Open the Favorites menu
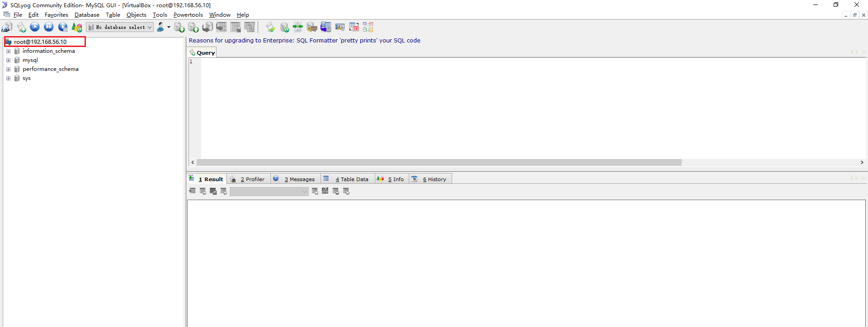Image resolution: width=868 pixels, height=327 pixels. pos(57,15)
